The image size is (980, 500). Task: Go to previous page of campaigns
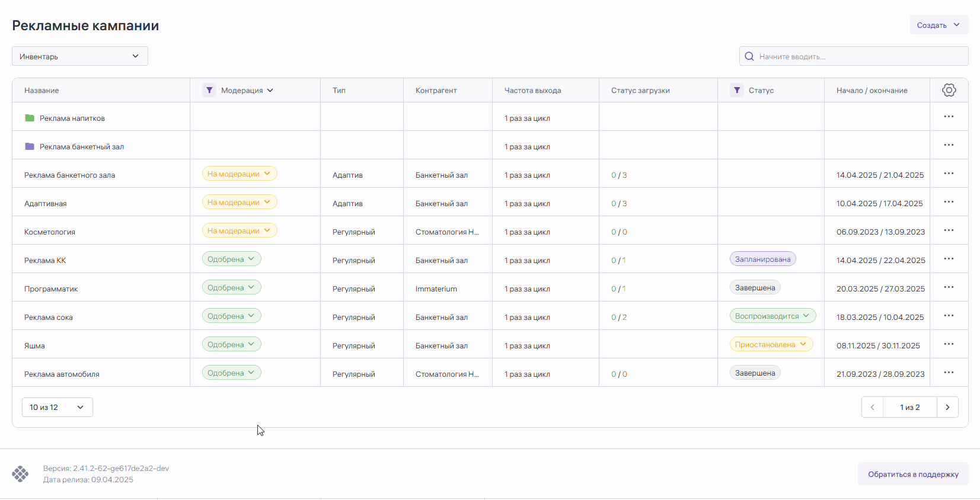click(872, 407)
